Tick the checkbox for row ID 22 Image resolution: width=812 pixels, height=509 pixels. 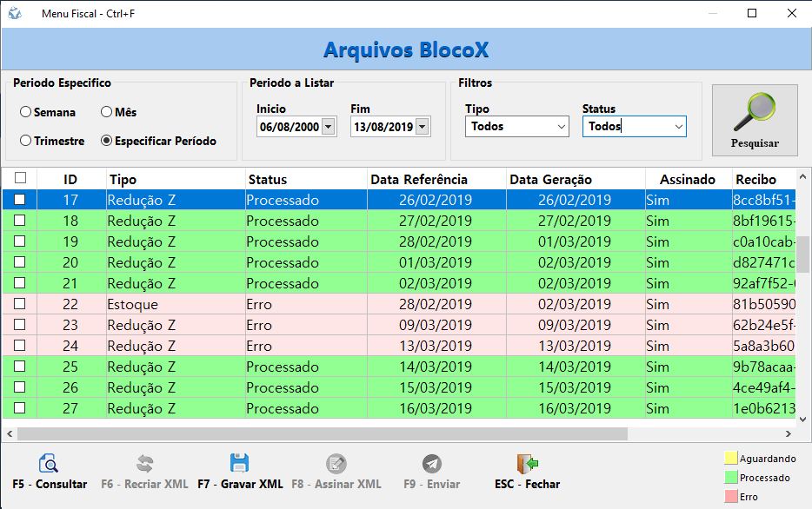20,304
